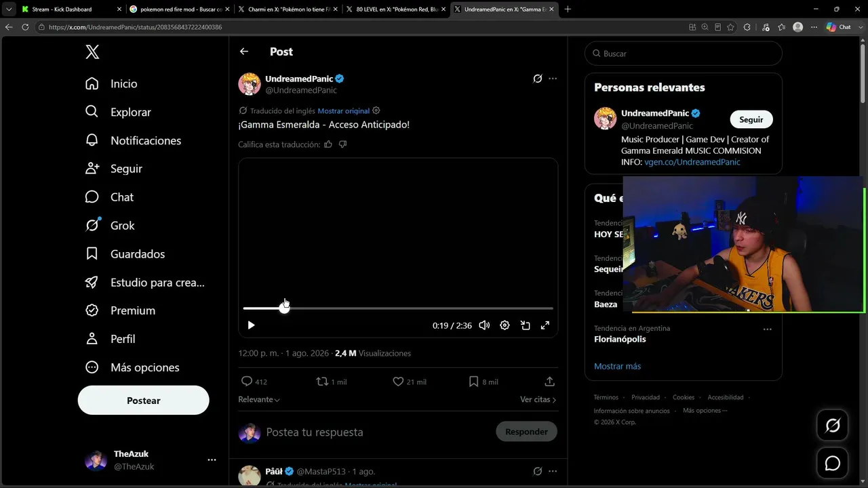Click Mostrar más under trends
Image resolution: width=868 pixels, height=488 pixels.
tap(617, 366)
